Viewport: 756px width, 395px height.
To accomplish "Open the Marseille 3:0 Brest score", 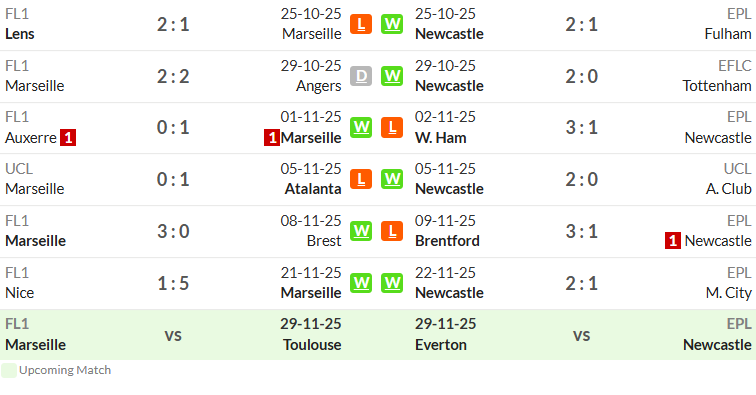I will click(x=173, y=231).
